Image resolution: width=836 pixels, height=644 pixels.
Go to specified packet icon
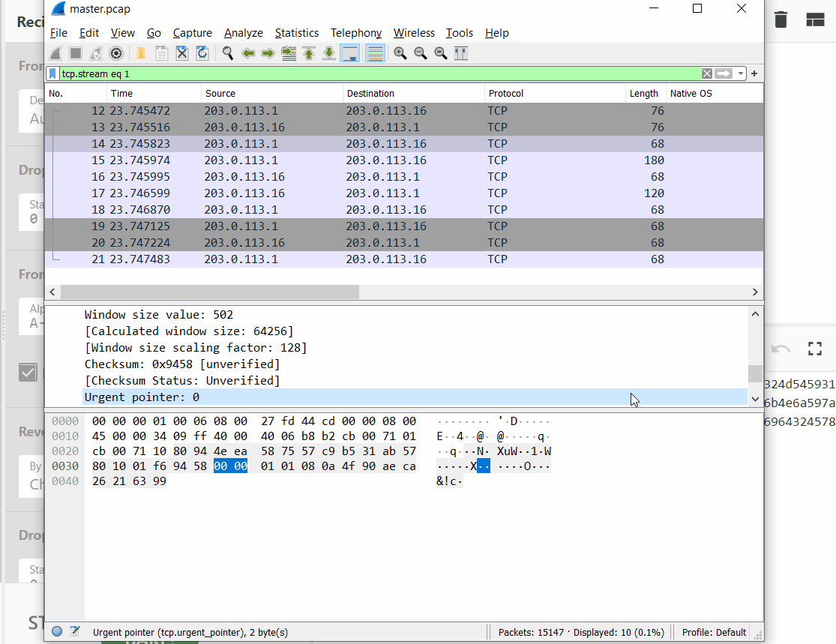289,53
